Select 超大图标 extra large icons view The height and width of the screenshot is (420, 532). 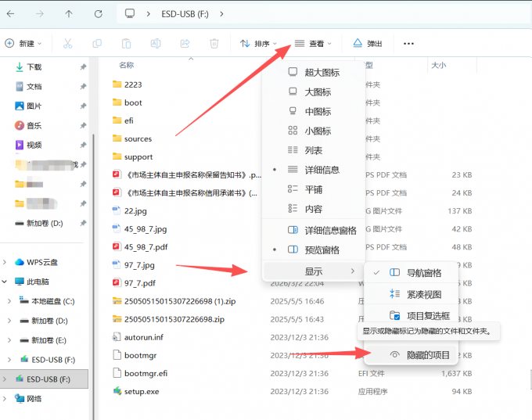click(x=314, y=72)
